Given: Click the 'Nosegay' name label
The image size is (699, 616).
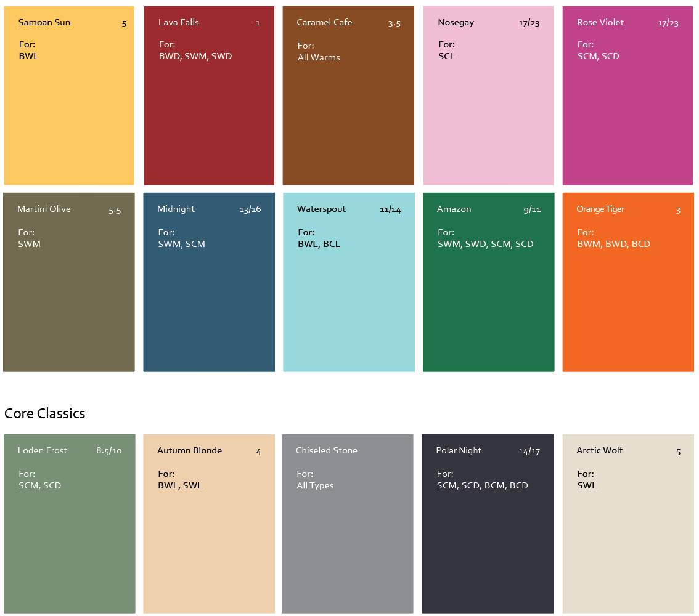Looking at the screenshot, I should (x=456, y=23).
